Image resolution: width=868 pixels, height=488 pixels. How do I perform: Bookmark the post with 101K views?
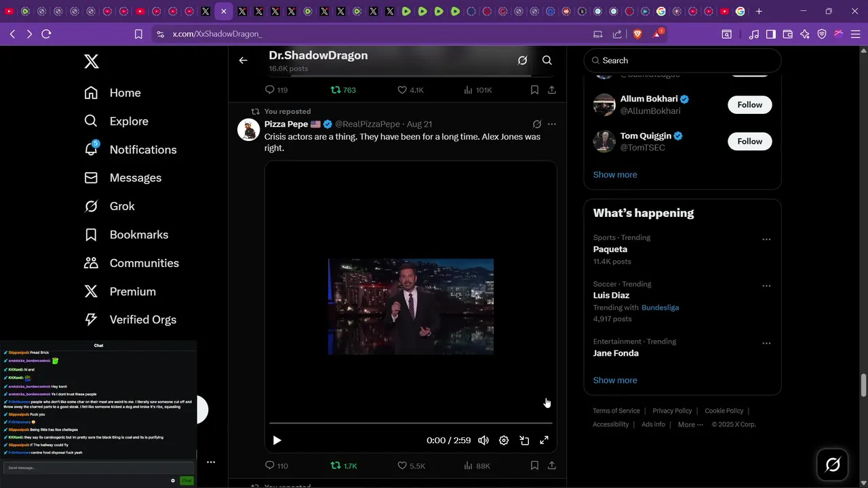pos(534,89)
